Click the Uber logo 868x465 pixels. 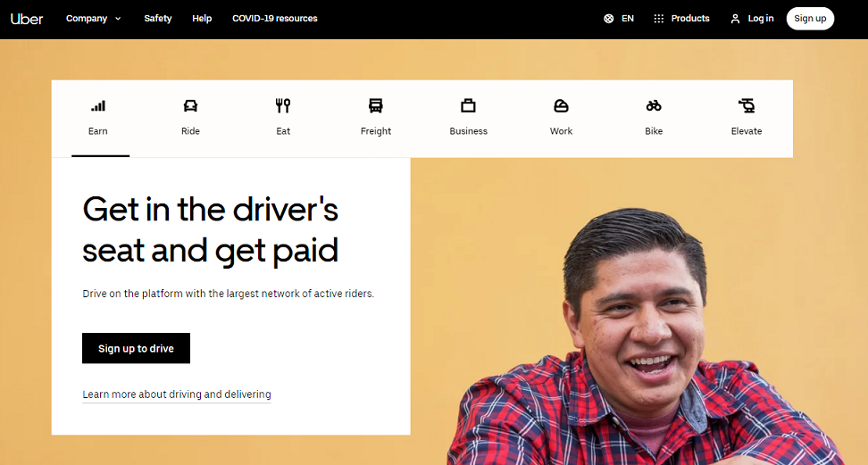pyautogui.click(x=27, y=19)
